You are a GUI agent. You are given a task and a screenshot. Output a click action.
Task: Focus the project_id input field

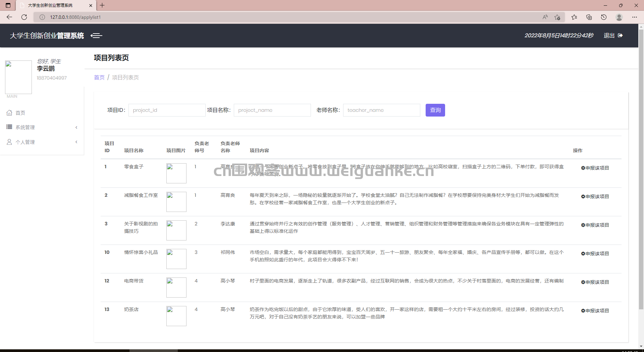[x=167, y=110]
